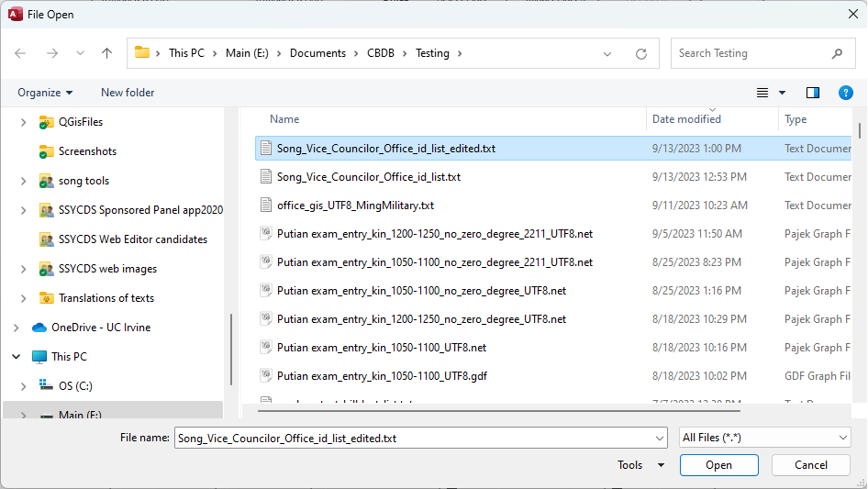Go up one folder level arrow
The width and height of the screenshot is (868, 489).
(x=106, y=53)
